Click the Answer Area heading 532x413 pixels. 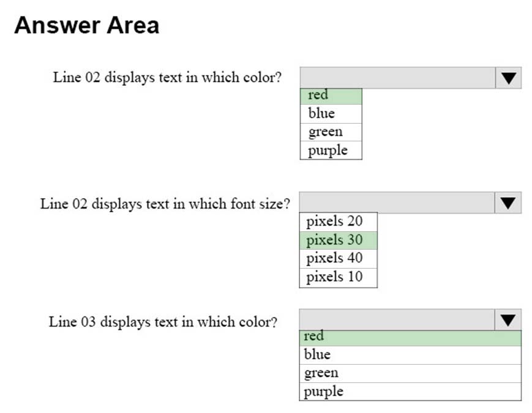(87, 26)
